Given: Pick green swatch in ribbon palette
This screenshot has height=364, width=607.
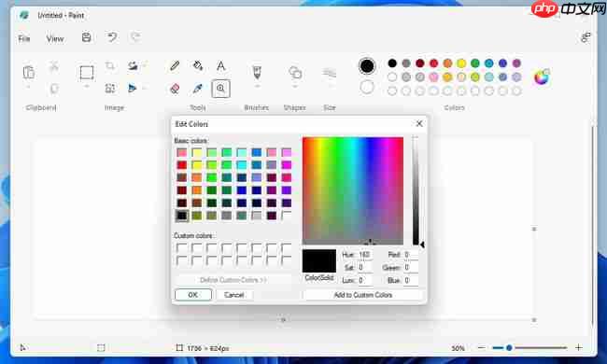Looking at the screenshot, I should (x=475, y=63).
